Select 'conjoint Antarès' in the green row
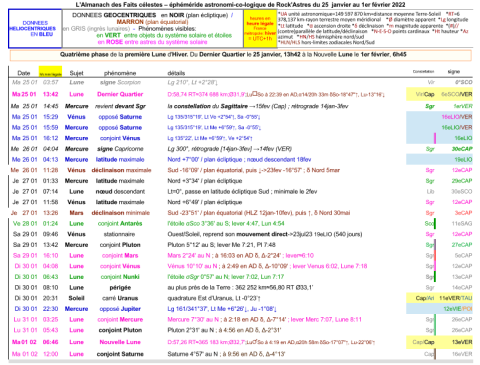 pos(120,223)
